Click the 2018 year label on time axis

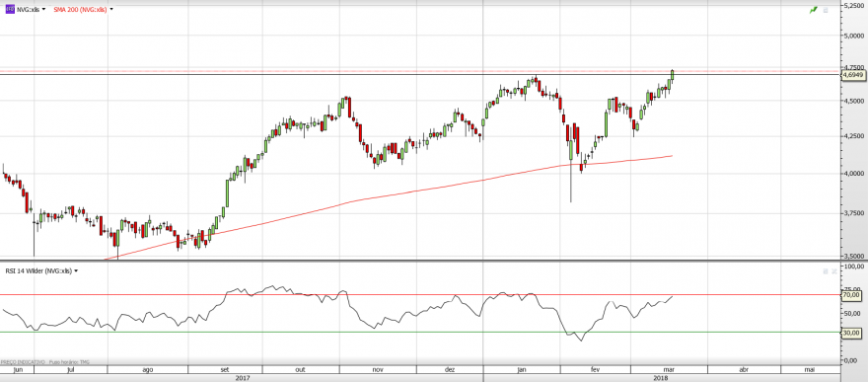pos(660,378)
